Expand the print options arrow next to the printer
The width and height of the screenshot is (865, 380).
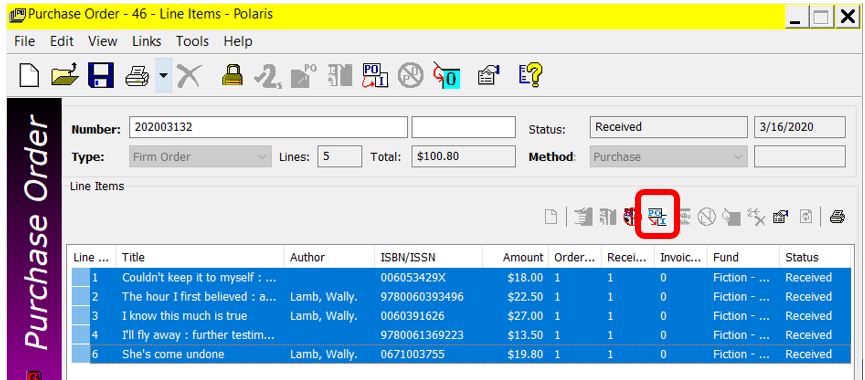click(163, 75)
